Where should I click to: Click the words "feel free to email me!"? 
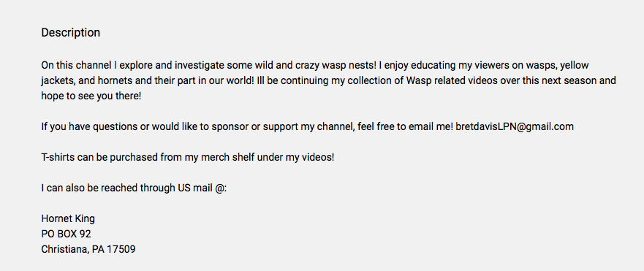(x=406, y=126)
